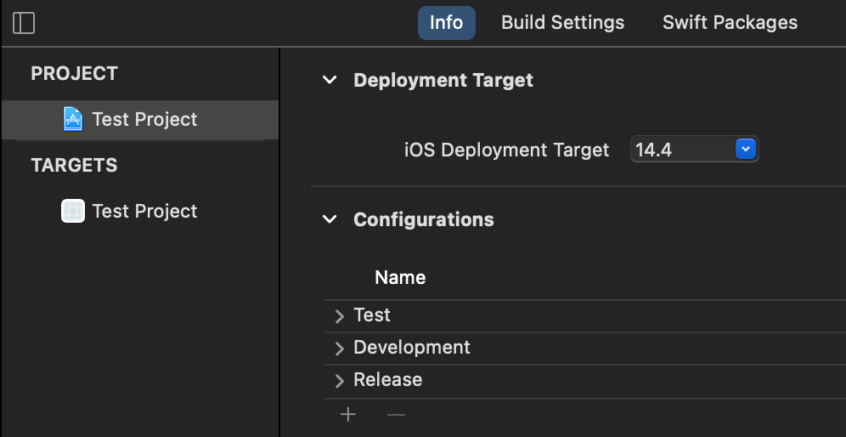Open the Swift Packages tab
Image resolution: width=846 pixels, height=437 pixels.
(730, 23)
